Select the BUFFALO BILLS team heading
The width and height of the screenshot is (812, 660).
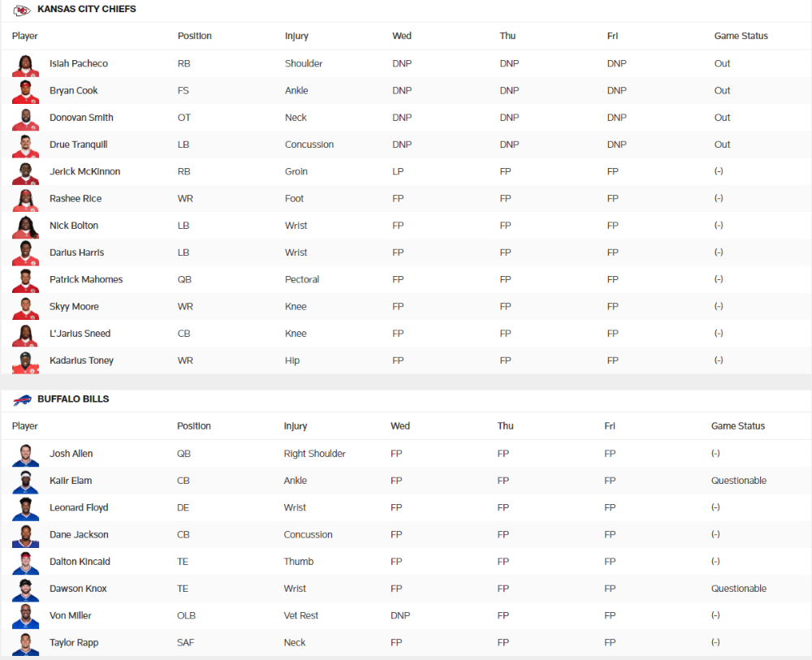(x=73, y=399)
